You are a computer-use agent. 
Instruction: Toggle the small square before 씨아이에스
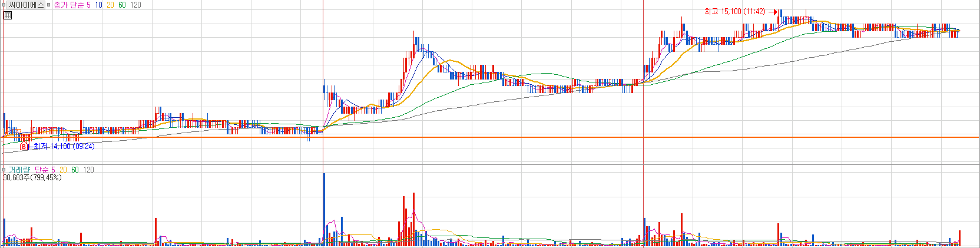4,5
